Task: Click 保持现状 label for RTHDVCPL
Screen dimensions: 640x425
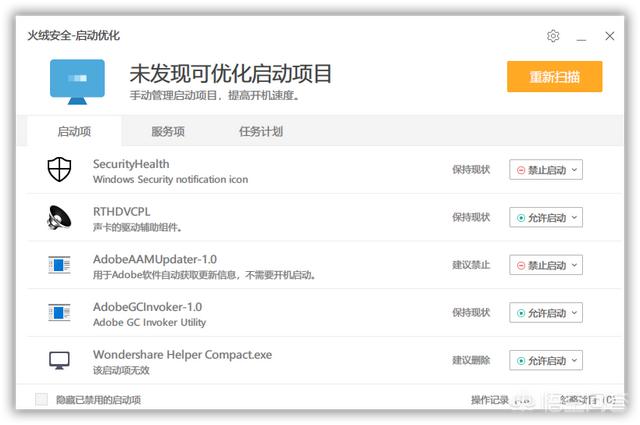Action: click(471, 217)
